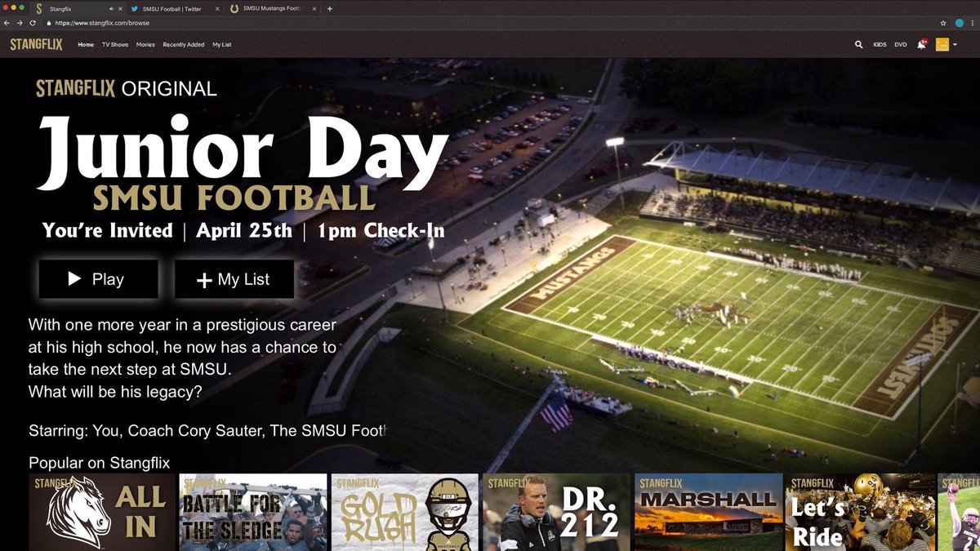Close the SMSU Football Twitter tab

point(219,9)
